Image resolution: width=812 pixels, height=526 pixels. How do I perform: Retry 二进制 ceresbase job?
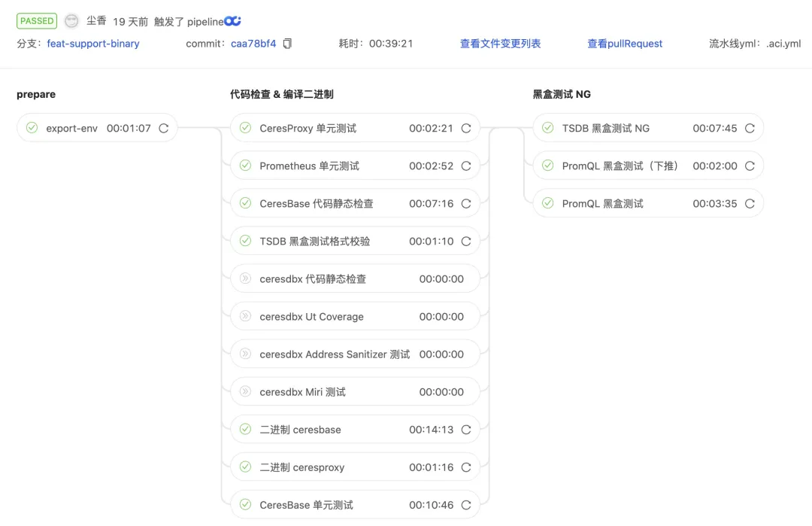coord(466,430)
